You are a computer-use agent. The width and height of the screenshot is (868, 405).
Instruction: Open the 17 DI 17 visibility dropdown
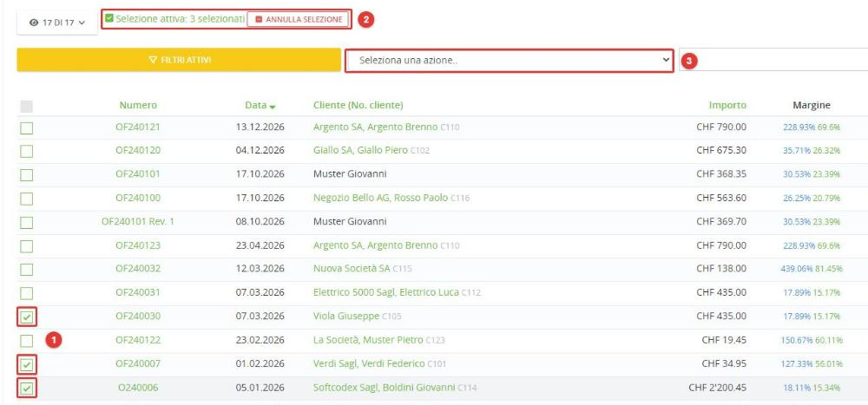coord(57,23)
